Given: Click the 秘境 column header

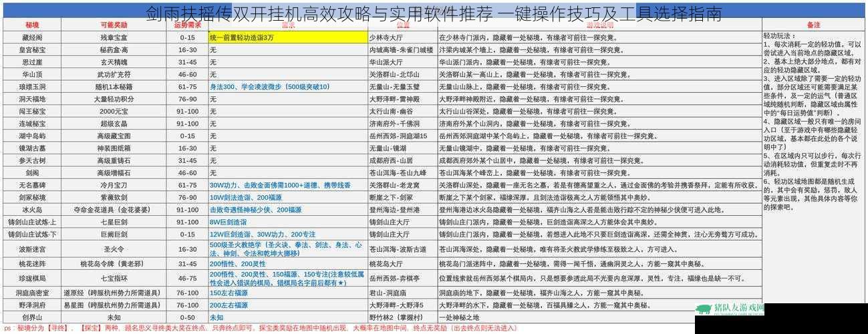Looking at the screenshot, I should point(32,25).
